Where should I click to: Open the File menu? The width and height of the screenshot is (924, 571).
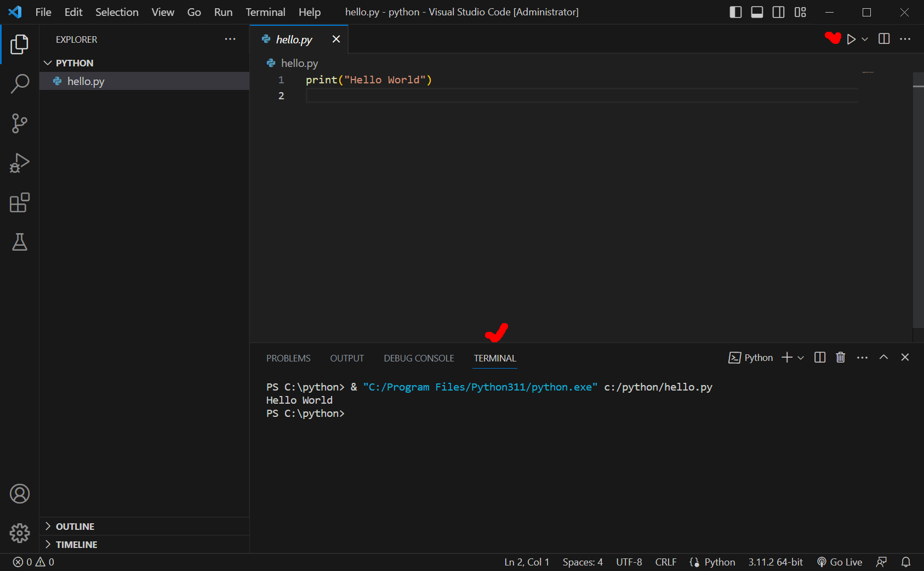coord(43,12)
